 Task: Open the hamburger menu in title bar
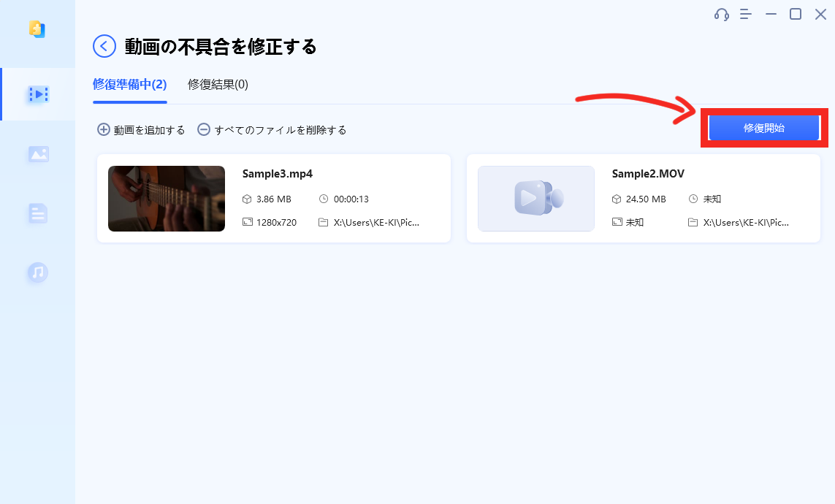tap(746, 14)
